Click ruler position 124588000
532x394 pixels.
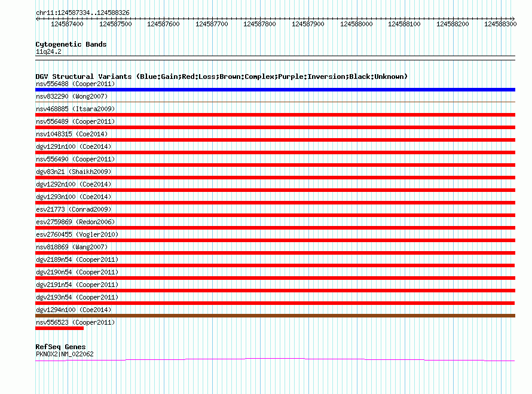(356, 24)
